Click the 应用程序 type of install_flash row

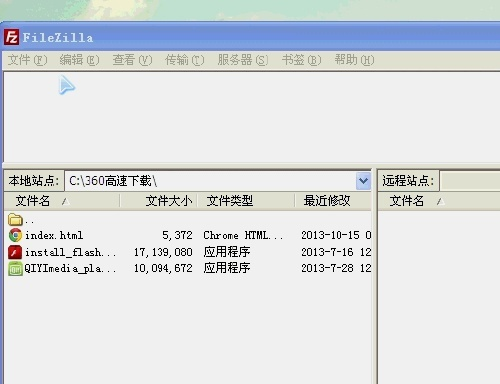pyautogui.click(x=227, y=252)
